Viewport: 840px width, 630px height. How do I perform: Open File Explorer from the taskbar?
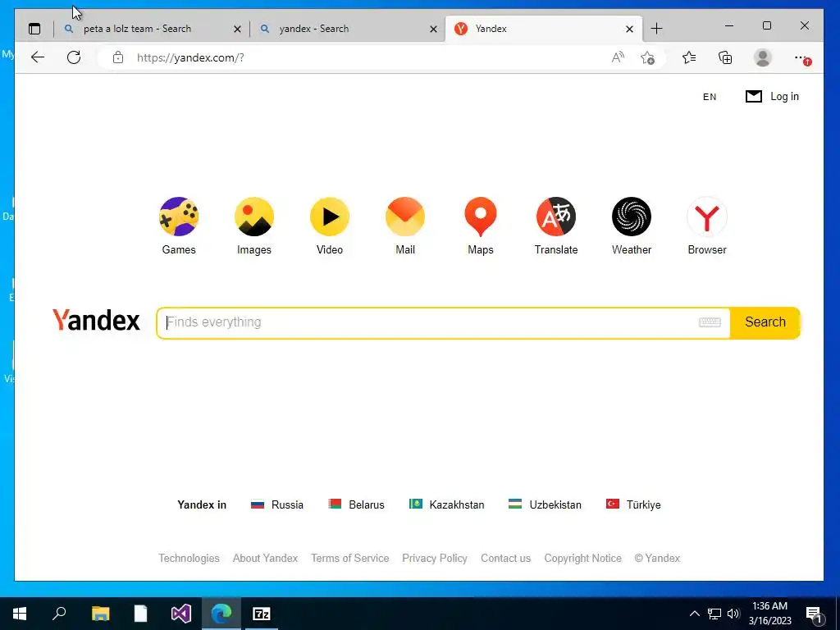tap(100, 614)
